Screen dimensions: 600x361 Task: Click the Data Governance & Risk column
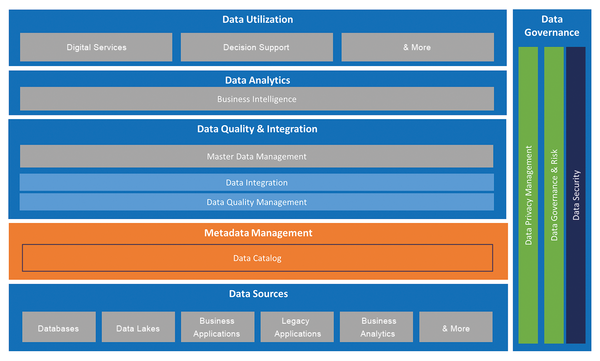click(x=554, y=195)
